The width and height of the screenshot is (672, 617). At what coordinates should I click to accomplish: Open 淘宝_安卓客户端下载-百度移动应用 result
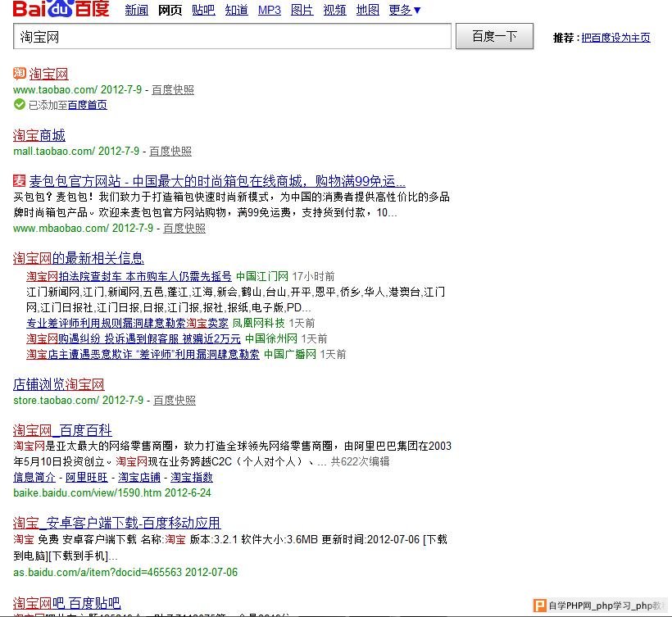click(x=117, y=523)
